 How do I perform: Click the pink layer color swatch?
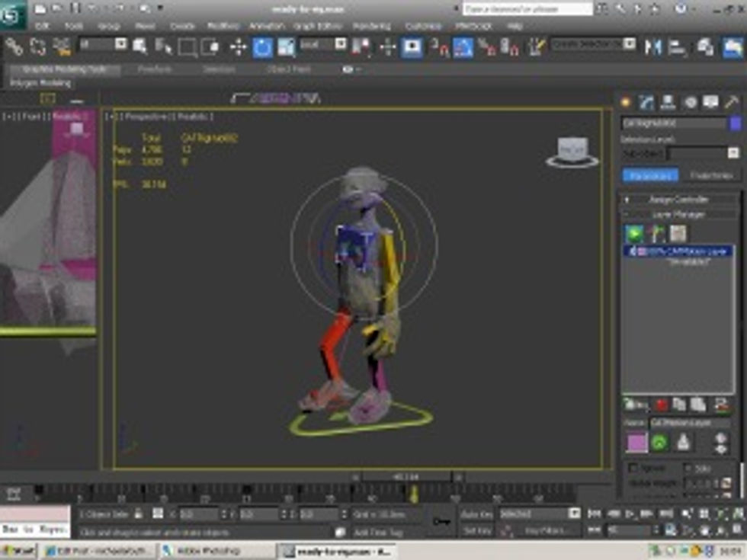tap(636, 443)
